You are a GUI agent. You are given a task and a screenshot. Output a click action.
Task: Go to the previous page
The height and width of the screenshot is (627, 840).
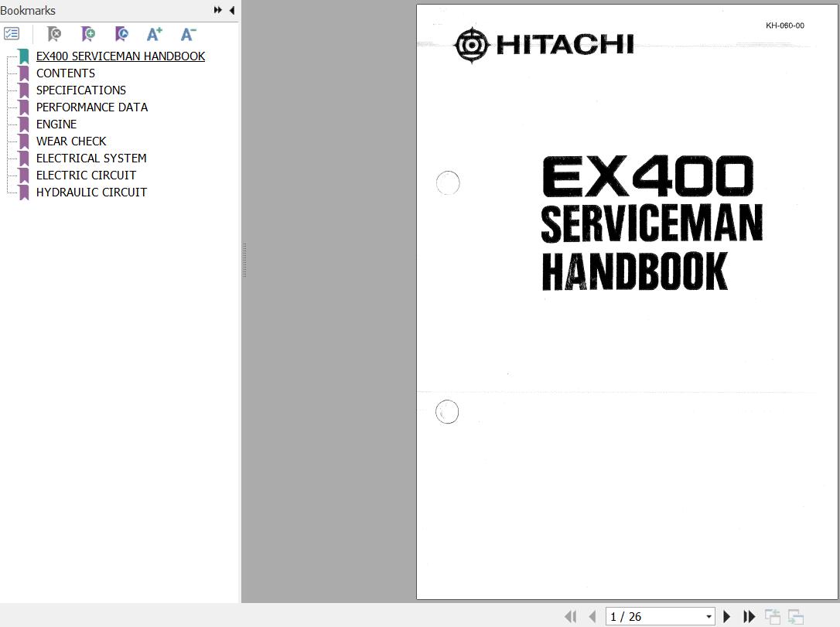pyautogui.click(x=592, y=617)
